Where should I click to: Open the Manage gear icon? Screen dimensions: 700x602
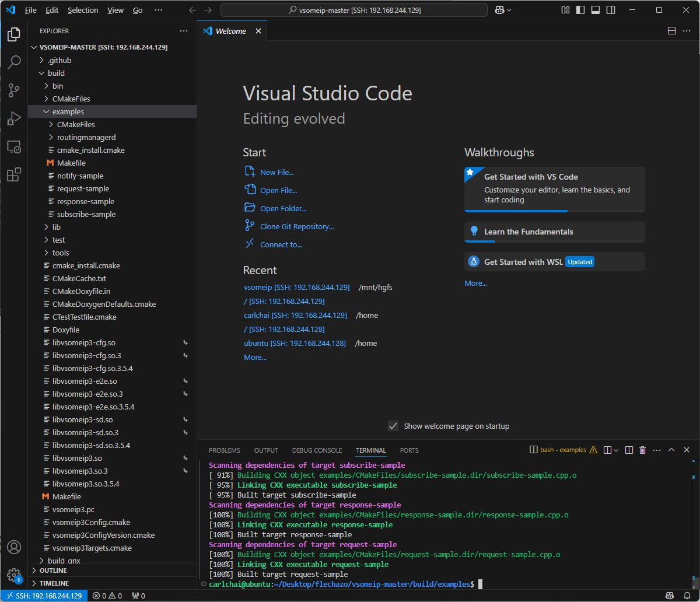14,575
